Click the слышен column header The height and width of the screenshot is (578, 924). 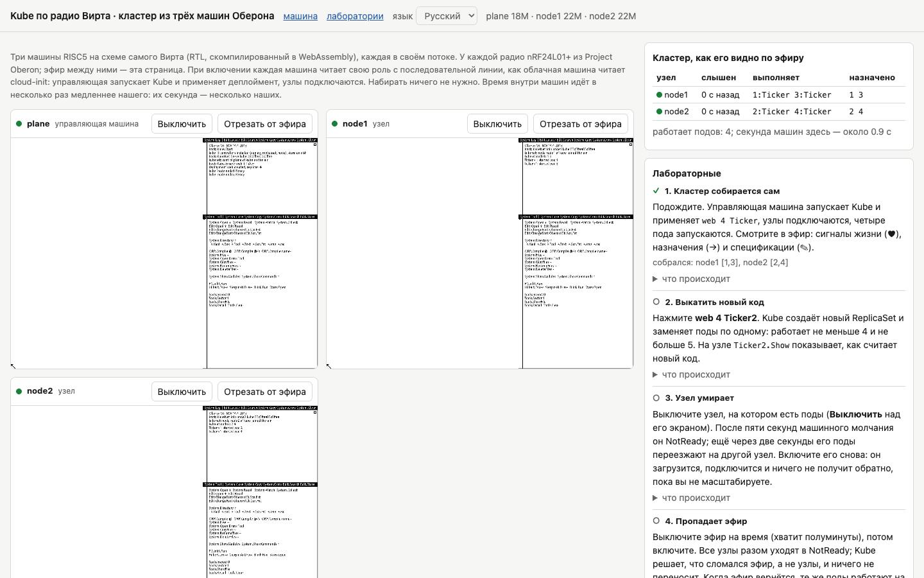(719, 77)
